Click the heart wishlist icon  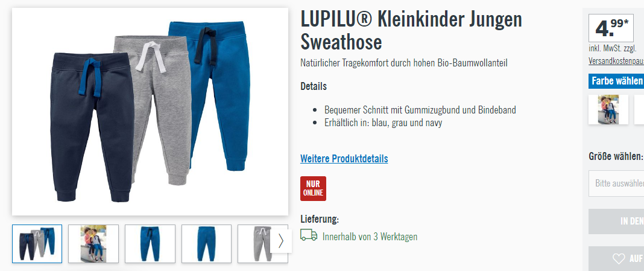click(x=619, y=258)
